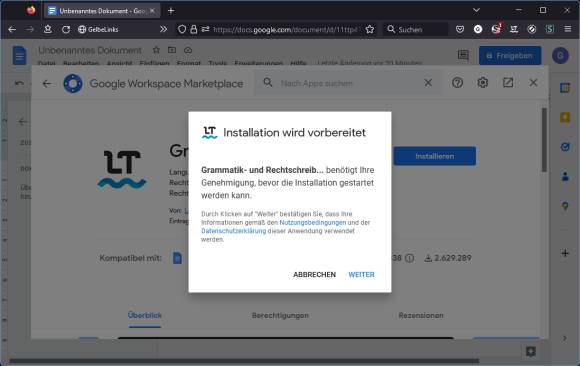Image resolution: width=580 pixels, height=366 pixels.
Task: Click the Marketplace back arrow
Action: [x=47, y=84]
